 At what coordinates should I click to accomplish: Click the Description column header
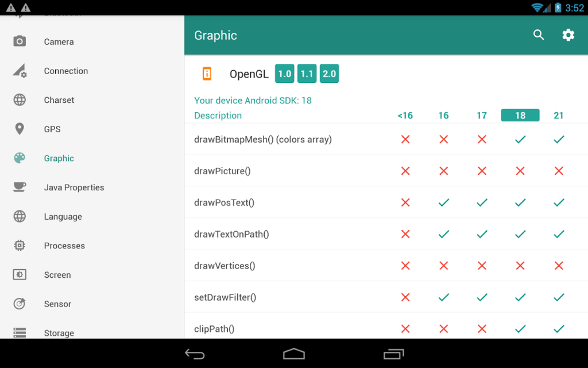pyautogui.click(x=218, y=115)
